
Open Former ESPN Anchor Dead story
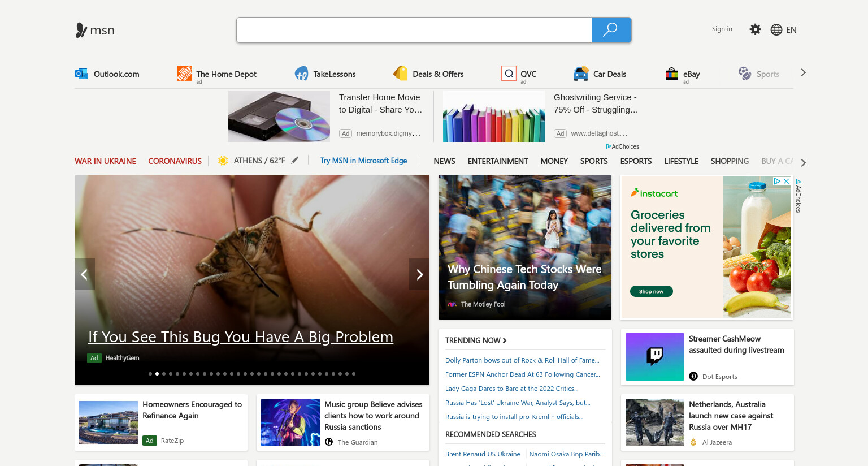click(523, 374)
